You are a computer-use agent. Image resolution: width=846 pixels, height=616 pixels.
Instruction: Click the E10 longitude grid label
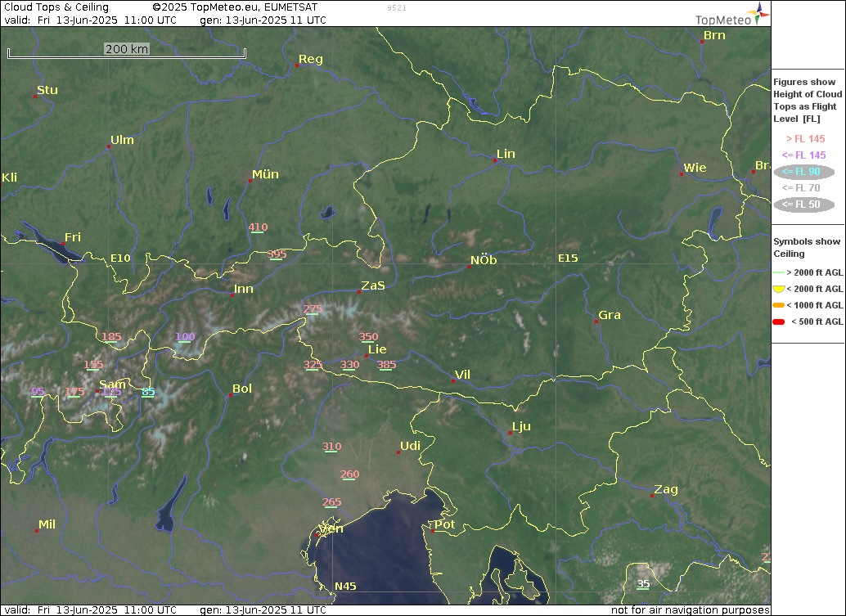[120, 259]
